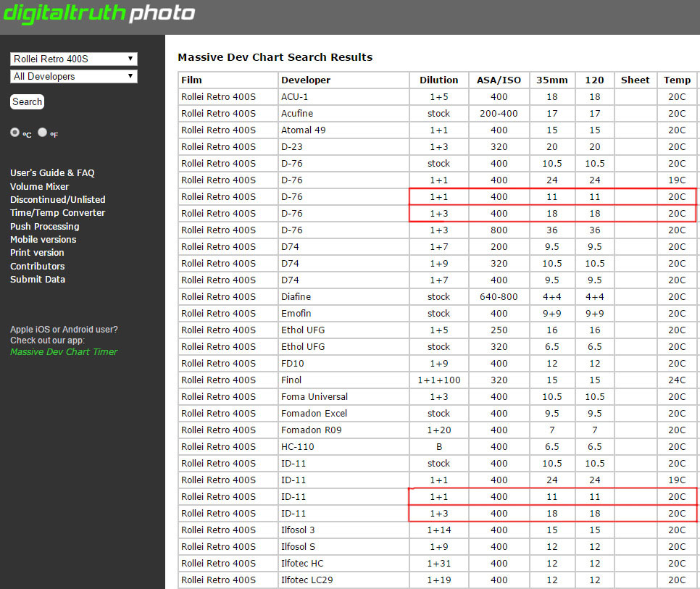
Task: Go to Discontinued/Unlisted page
Action: [58, 200]
